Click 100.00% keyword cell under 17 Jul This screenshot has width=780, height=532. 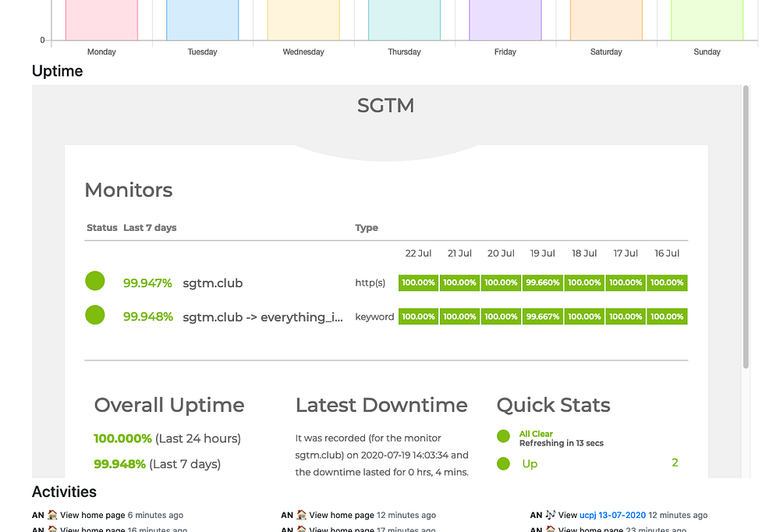tap(626, 317)
